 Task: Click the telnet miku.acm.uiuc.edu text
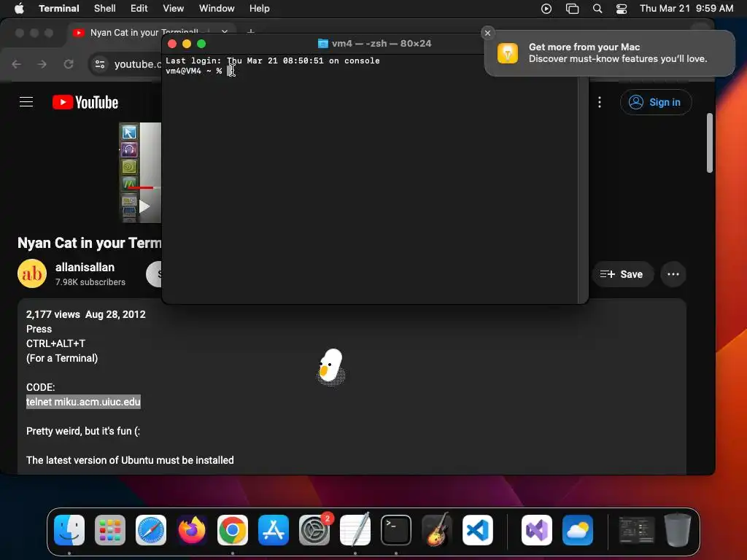(x=83, y=402)
